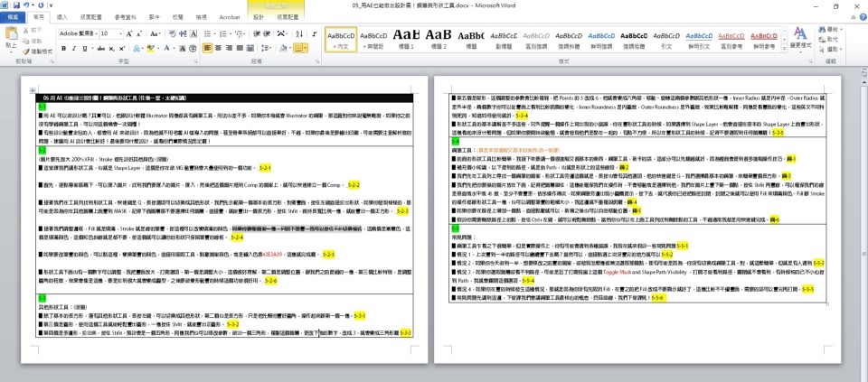Viewport: 868px width, 382px height.
Task: Open the Numbering list dropdown
Action: tap(231, 33)
